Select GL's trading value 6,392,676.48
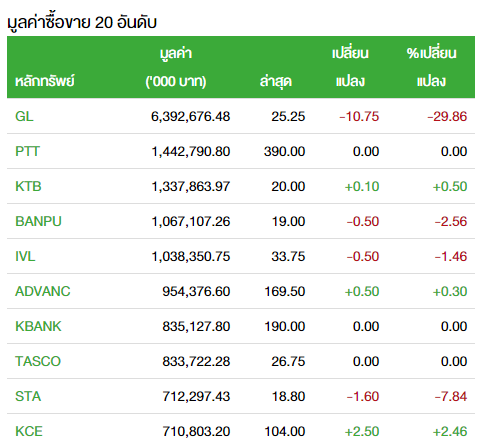Image resolution: width=485 pixels, height=447 pixels. 190,116
